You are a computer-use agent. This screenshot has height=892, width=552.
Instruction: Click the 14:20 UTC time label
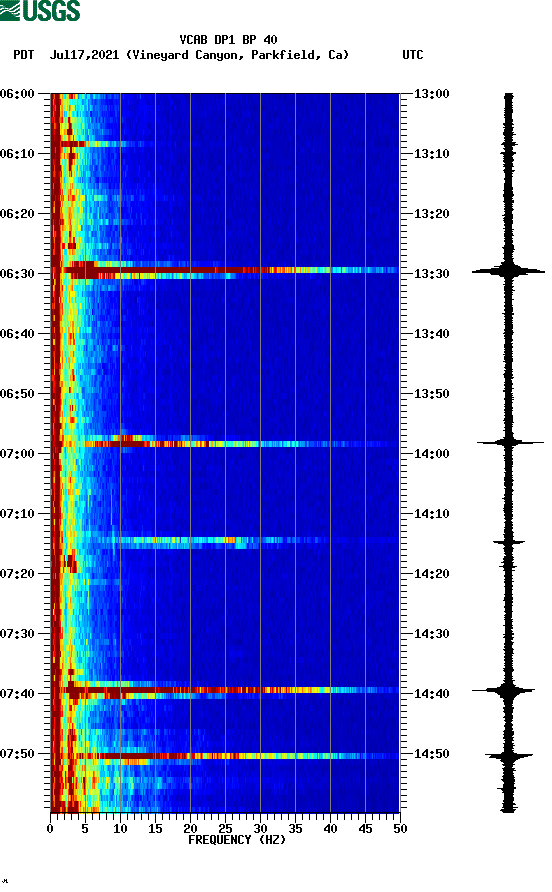[x=431, y=573]
